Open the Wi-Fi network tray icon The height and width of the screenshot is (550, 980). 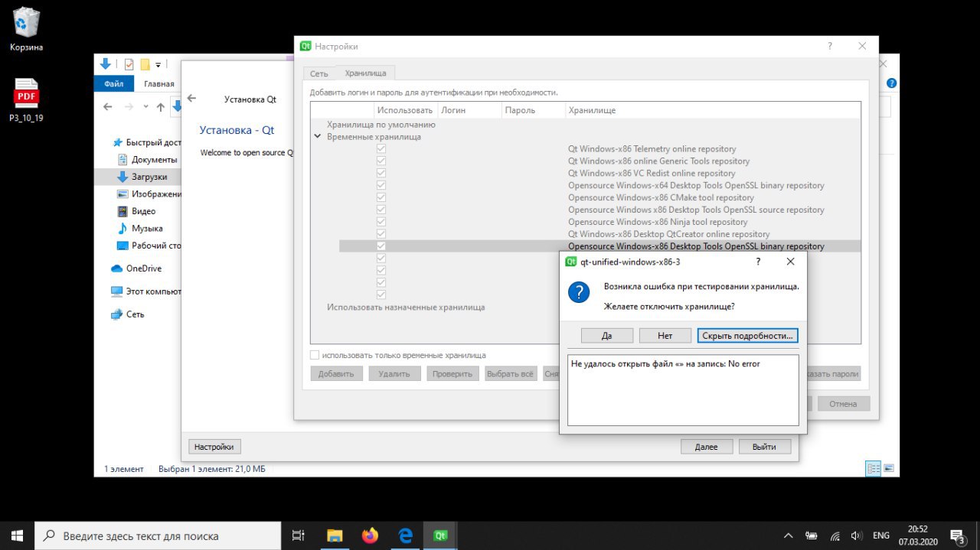pos(835,536)
